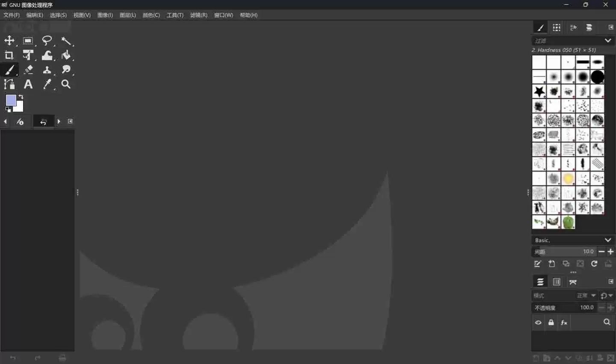This screenshot has height=364, width=616.
Task: Open the 滤镜(R) menu
Action: (x=198, y=15)
